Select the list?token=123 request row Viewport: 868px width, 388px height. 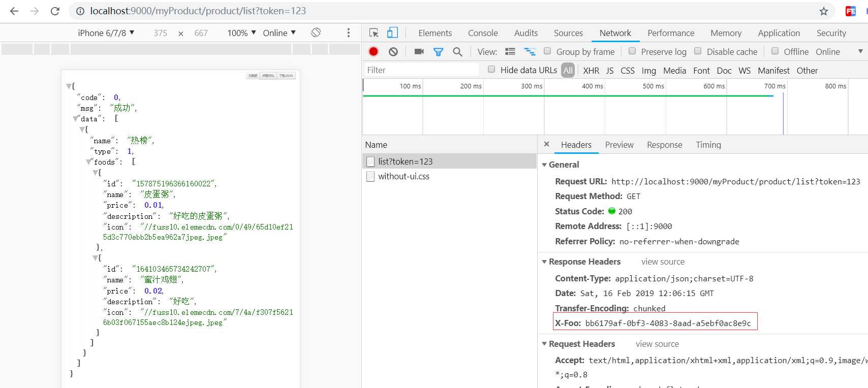(x=450, y=161)
